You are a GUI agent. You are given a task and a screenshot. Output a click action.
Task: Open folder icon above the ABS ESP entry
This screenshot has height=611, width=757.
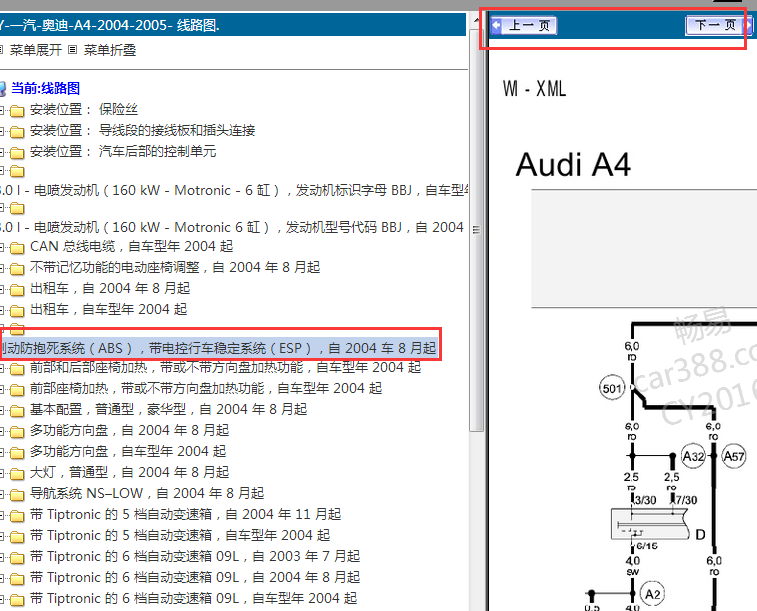pyautogui.click(x=17, y=330)
